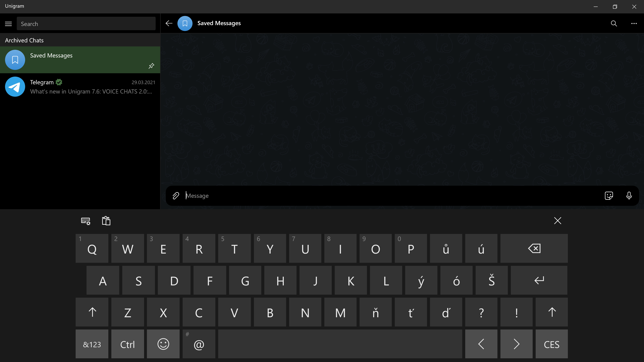Open the sticker picker
The width and height of the screenshot is (644, 362).
click(609, 196)
